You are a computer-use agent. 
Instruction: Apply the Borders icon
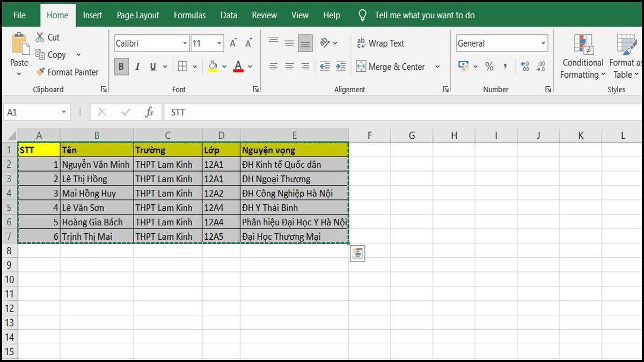tap(182, 67)
